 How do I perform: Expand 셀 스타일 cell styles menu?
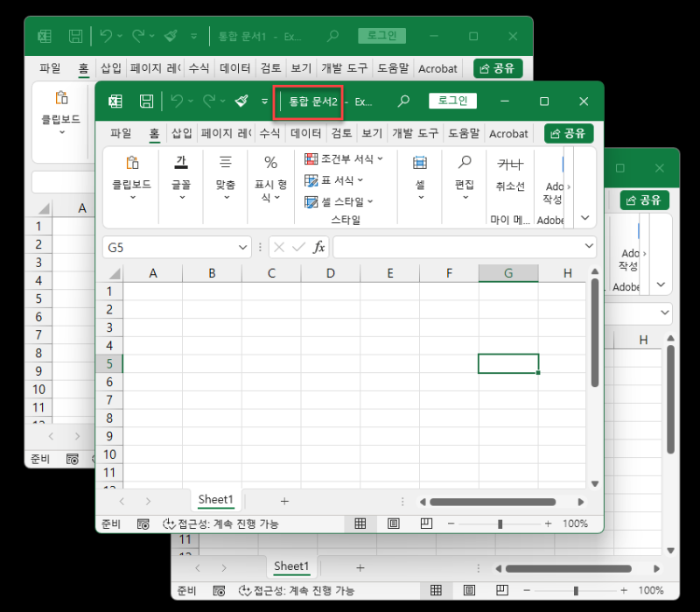339,201
